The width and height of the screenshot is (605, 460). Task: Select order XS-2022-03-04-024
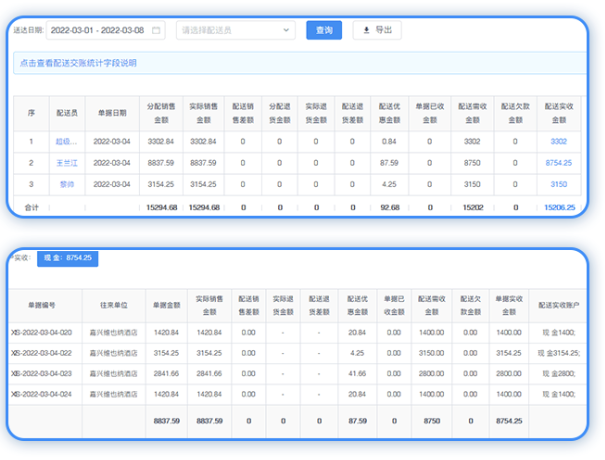pyautogui.click(x=42, y=394)
